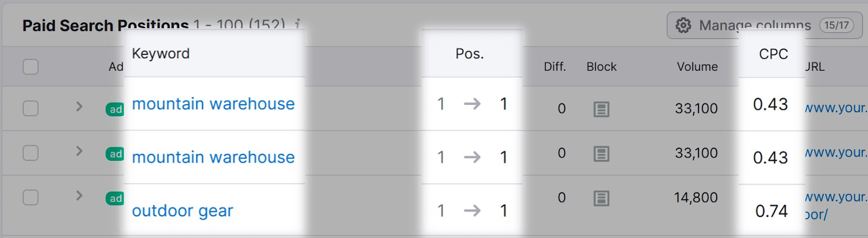Screen dimensions: 868x238
Task: Sort by the Pos. column header
Action: pyautogui.click(x=470, y=54)
